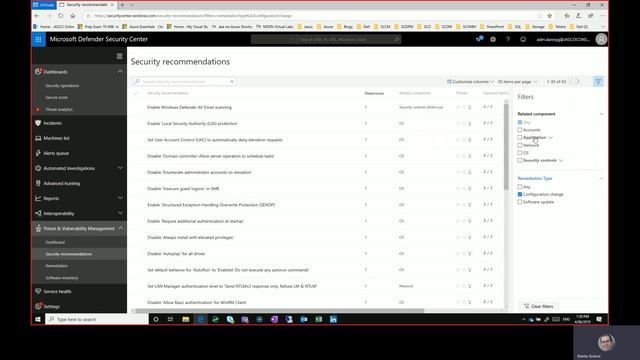640x360 pixels.
Task: Collapse the Dashboards section chevron
Action: click(x=120, y=71)
